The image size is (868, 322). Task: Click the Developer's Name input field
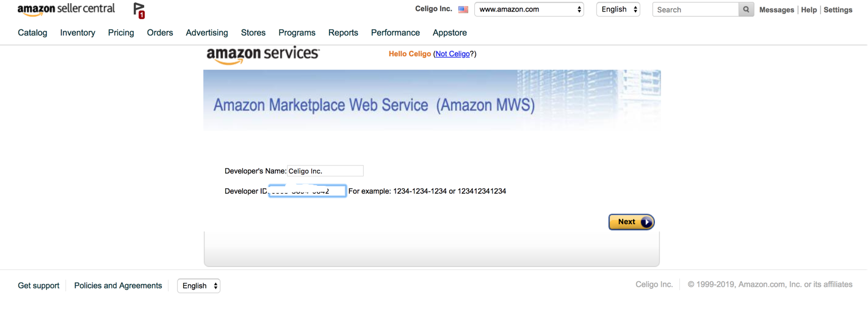(325, 171)
